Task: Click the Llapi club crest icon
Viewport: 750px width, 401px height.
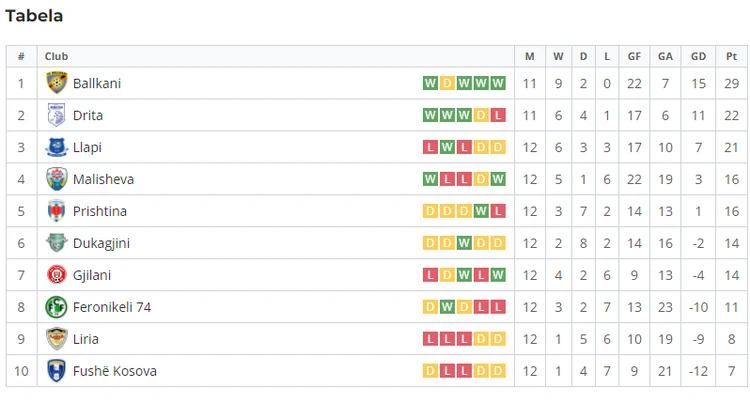Action: coord(56,147)
